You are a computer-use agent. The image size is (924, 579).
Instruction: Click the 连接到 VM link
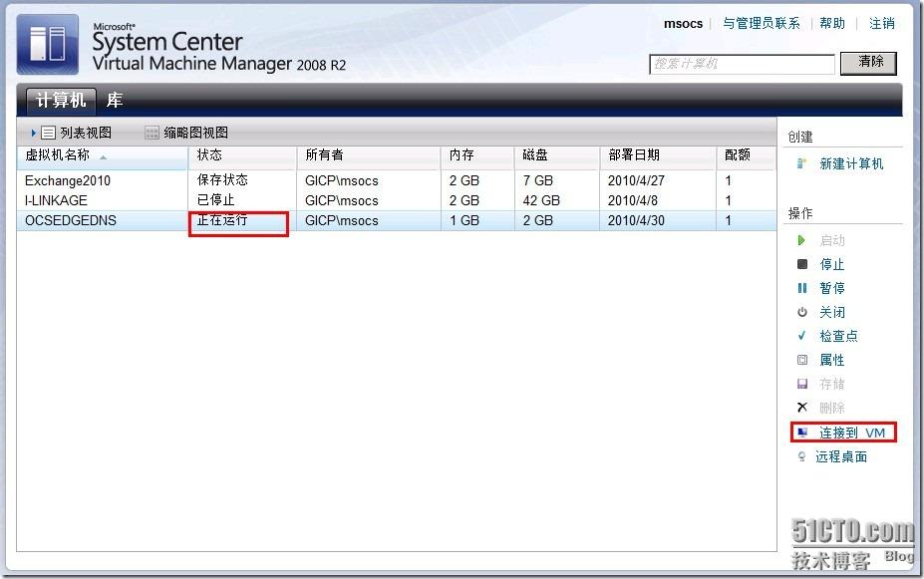click(x=852, y=433)
